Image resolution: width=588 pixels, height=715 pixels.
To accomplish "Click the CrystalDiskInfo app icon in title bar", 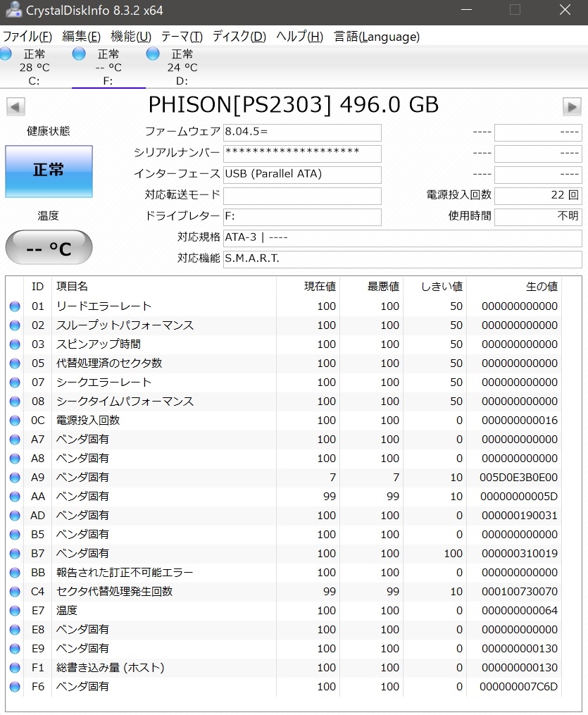I will (13, 10).
